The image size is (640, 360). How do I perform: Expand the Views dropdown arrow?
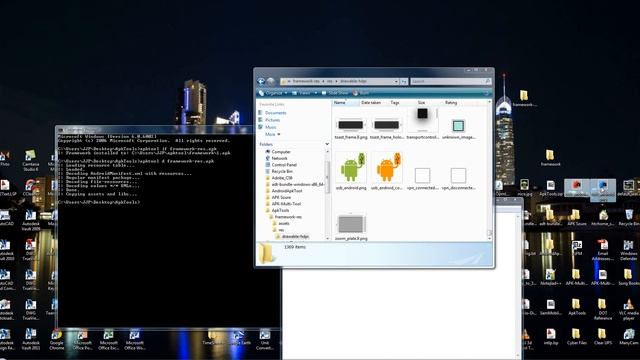click(316, 93)
